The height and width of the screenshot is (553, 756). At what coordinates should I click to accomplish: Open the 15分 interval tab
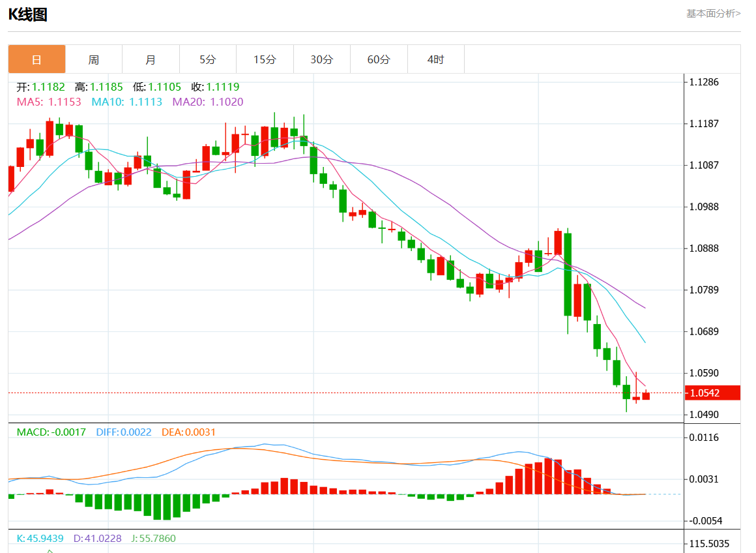(265, 59)
